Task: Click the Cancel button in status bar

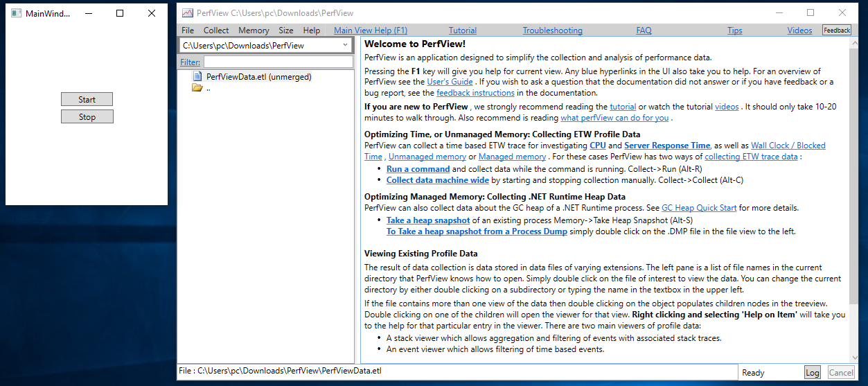Action: (x=841, y=372)
